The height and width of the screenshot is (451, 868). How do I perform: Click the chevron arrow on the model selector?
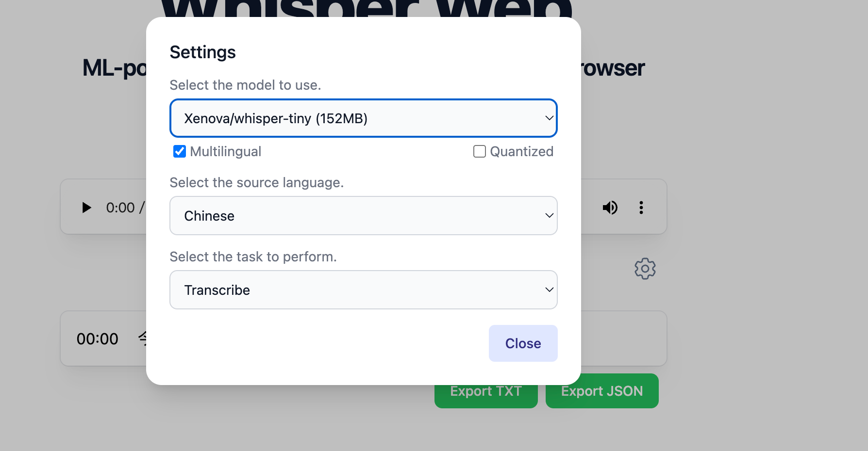click(x=549, y=118)
